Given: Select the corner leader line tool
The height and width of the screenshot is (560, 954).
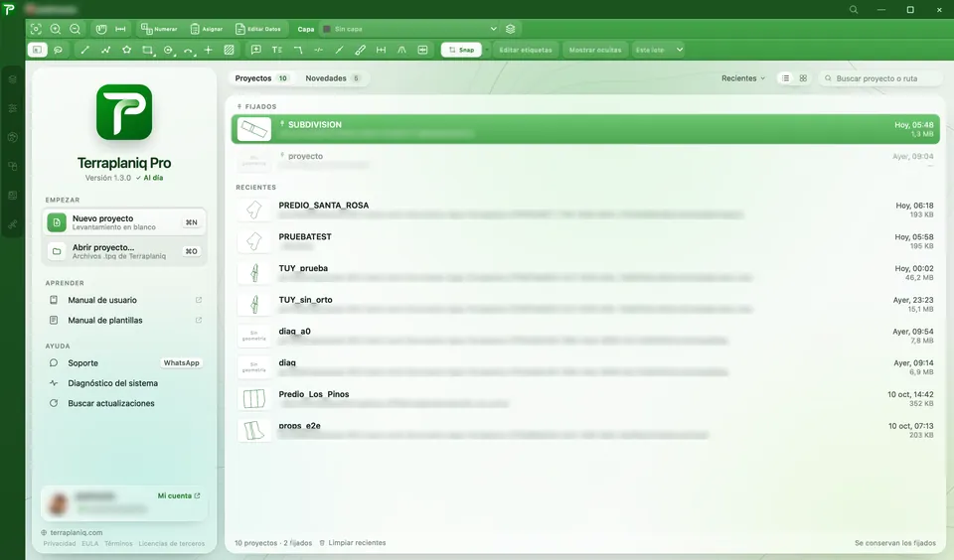Looking at the screenshot, I should [298, 50].
